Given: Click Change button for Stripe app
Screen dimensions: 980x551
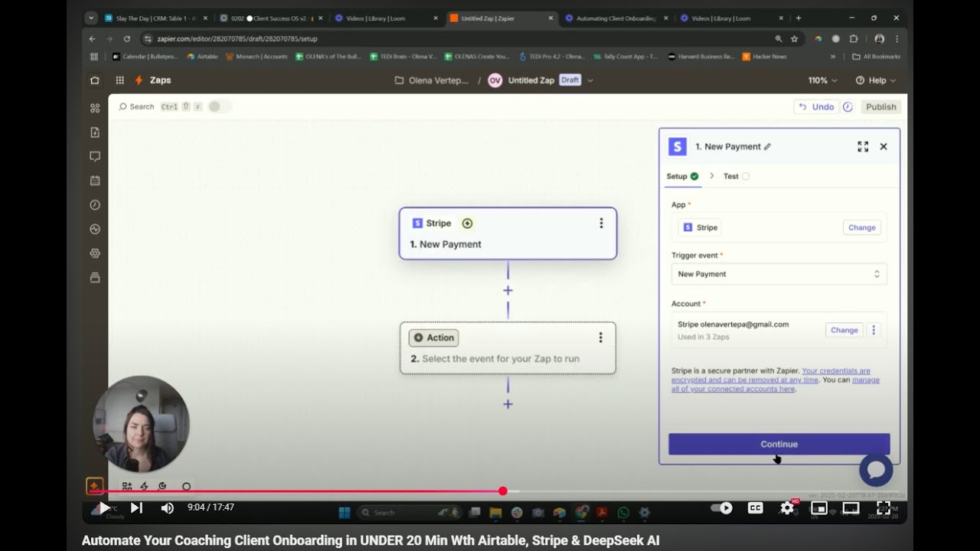Looking at the screenshot, I should [862, 227].
